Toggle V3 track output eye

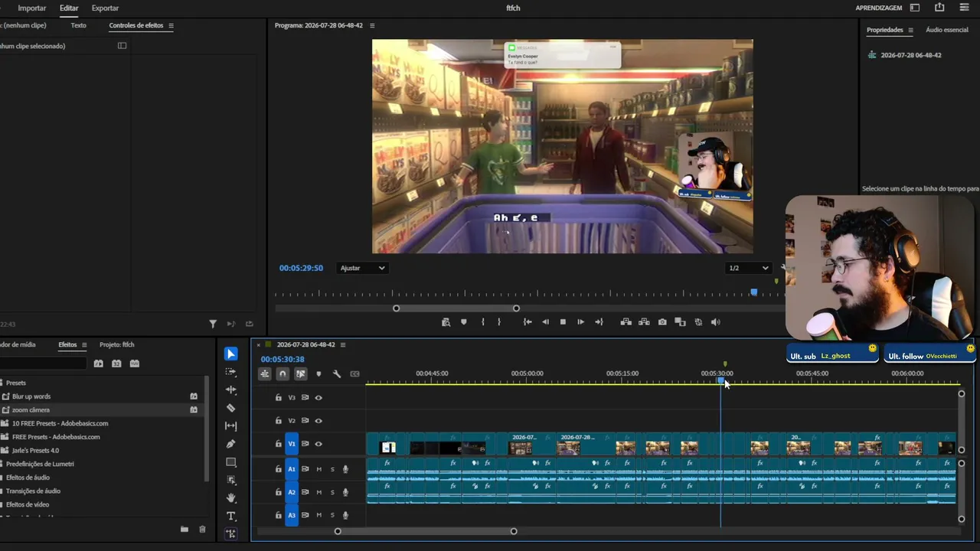318,398
